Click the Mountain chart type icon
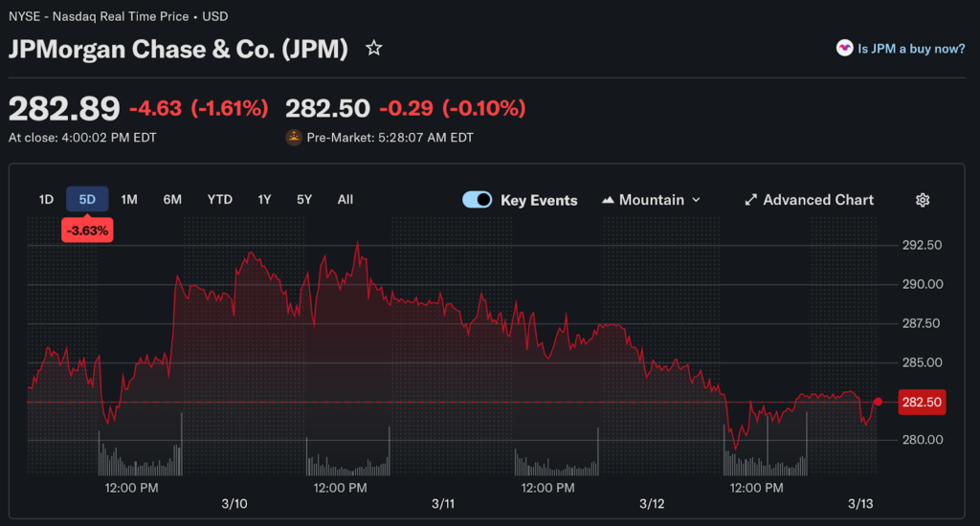980x526 pixels. pyautogui.click(x=608, y=200)
